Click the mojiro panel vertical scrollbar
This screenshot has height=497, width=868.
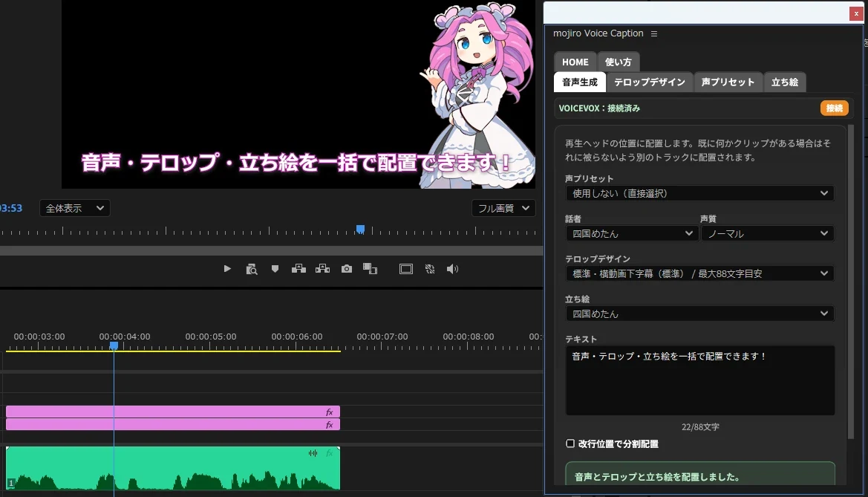[851, 282]
